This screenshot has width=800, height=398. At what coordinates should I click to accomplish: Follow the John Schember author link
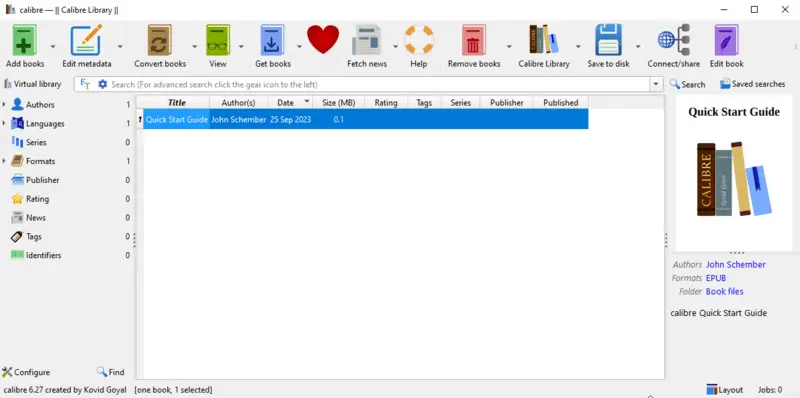(736, 265)
